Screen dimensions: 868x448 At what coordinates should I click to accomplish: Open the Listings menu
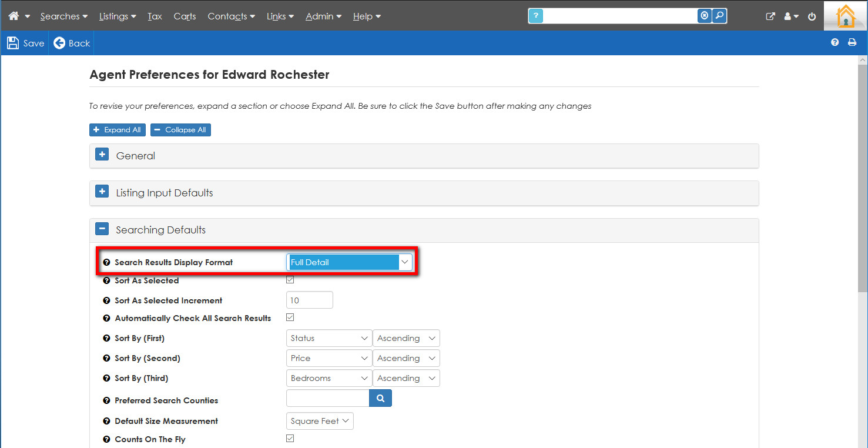click(x=117, y=16)
